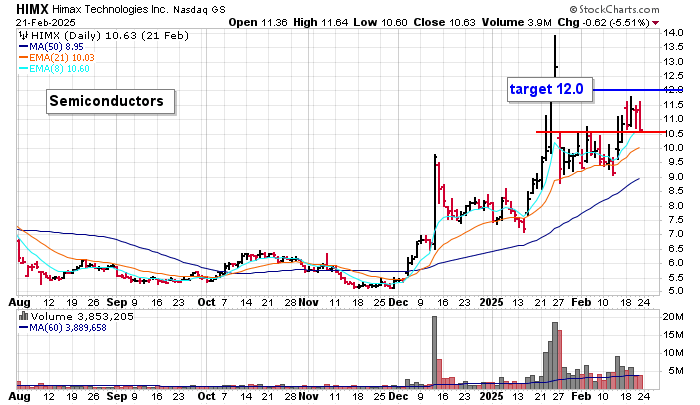700x405 pixels.
Task: Select the HIMX ticker symbol in the header
Action: coord(32,9)
